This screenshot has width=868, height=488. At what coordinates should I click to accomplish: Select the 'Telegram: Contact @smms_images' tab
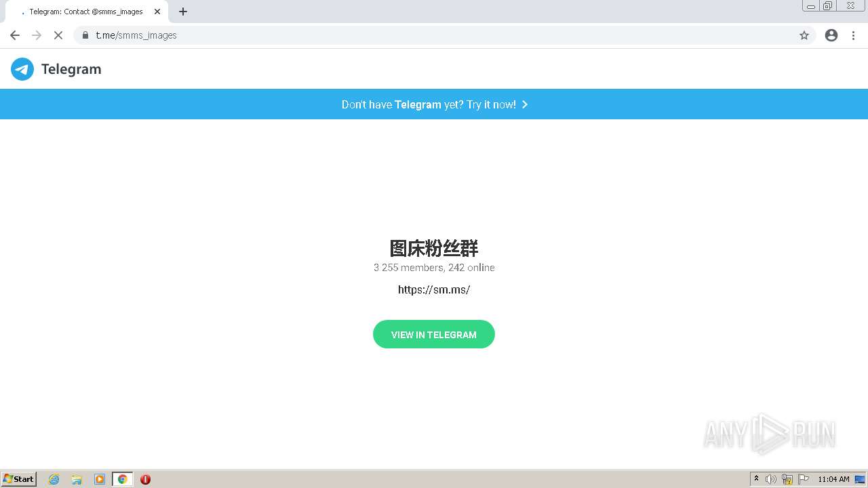pos(86,12)
